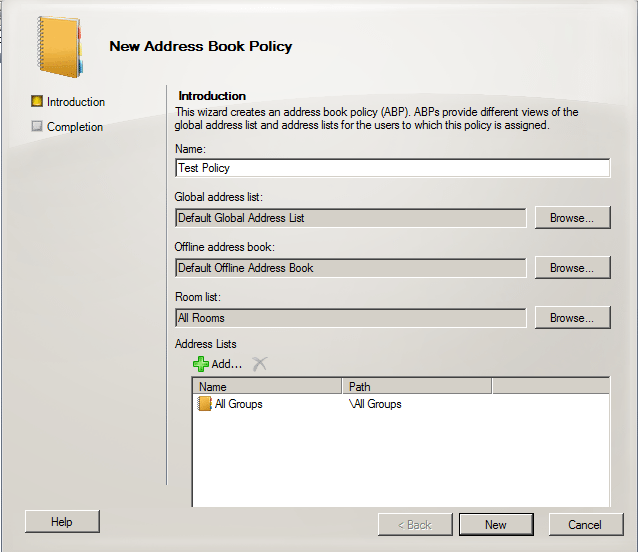Browse for a Global address list
Screen dimensions: 638x552
tap(572, 218)
